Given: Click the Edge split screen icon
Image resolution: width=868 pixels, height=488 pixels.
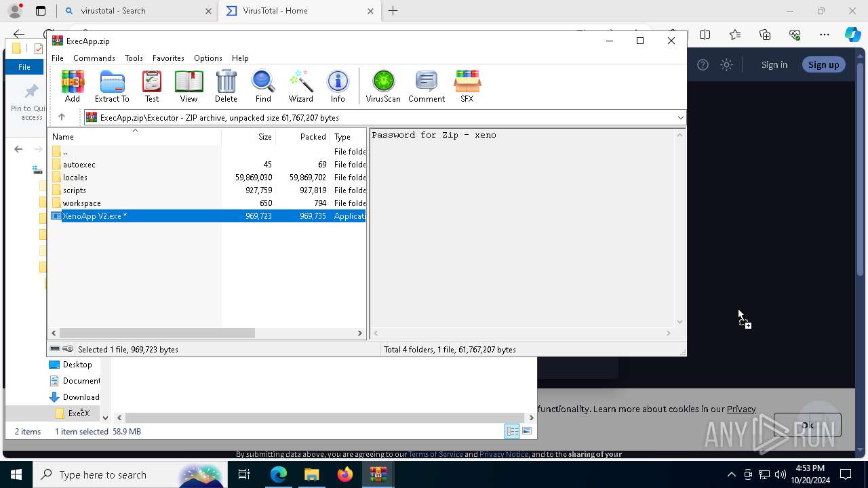Looking at the screenshot, I should (705, 35).
